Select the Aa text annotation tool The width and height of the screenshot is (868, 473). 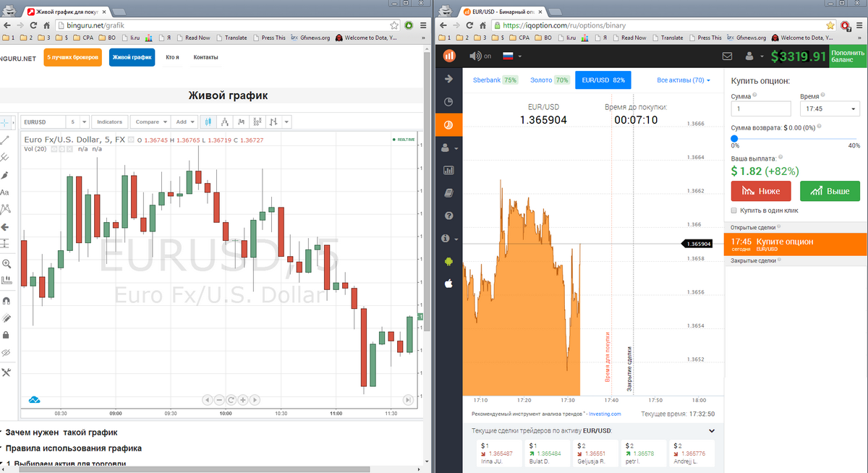pyautogui.click(x=5, y=192)
